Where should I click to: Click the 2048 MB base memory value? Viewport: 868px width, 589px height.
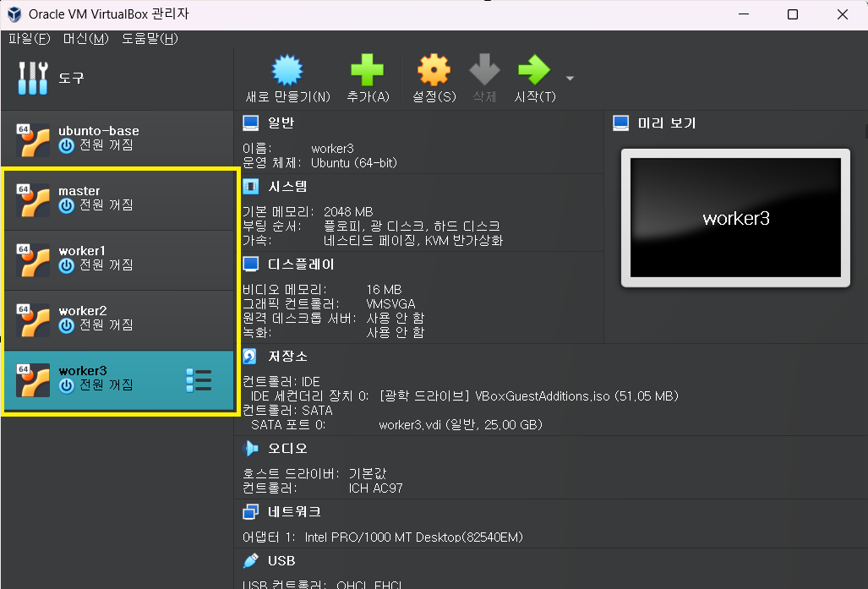tap(348, 212)
